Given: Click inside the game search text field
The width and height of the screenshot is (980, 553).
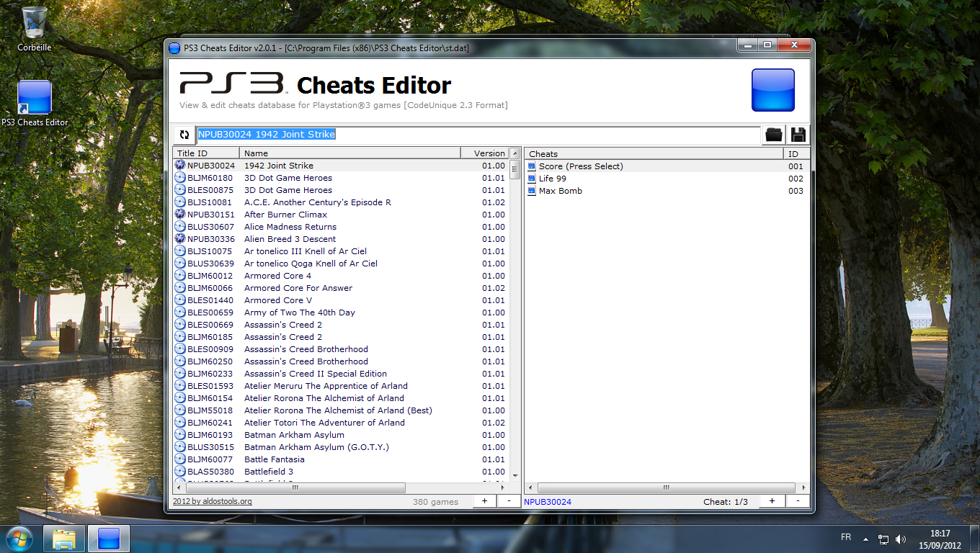Looking at the screenshot, I should click(478, 135).
